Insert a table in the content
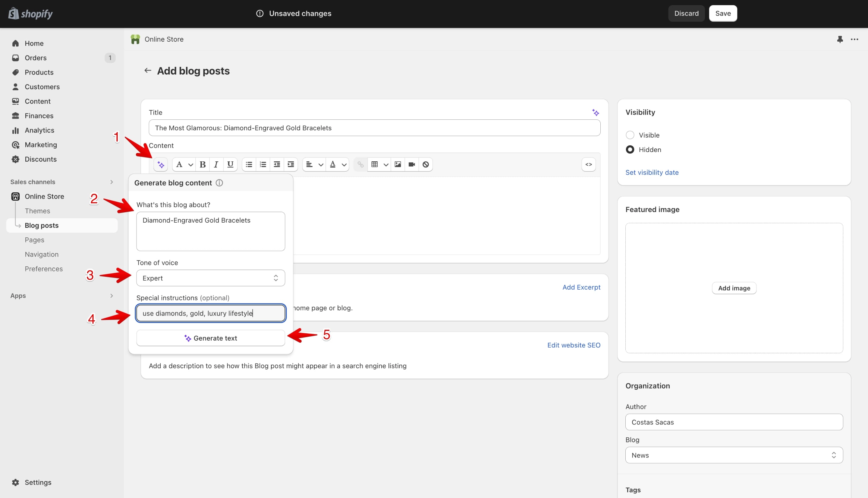 [375, 164]
